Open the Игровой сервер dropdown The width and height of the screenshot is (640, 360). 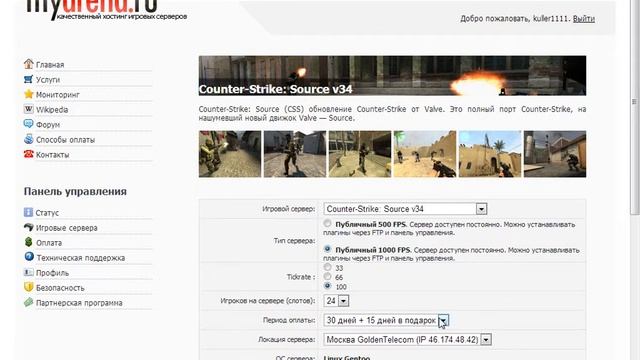click(405, 209)
